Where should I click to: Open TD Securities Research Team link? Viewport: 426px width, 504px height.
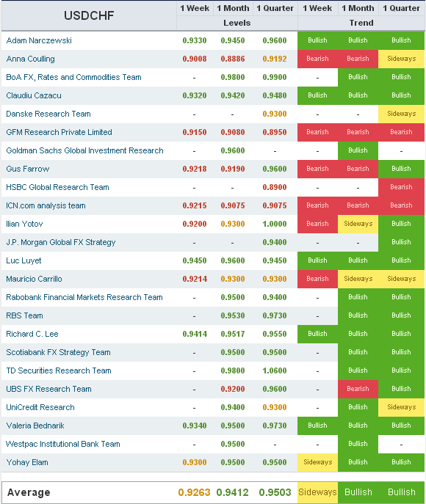tap(59, 370)
